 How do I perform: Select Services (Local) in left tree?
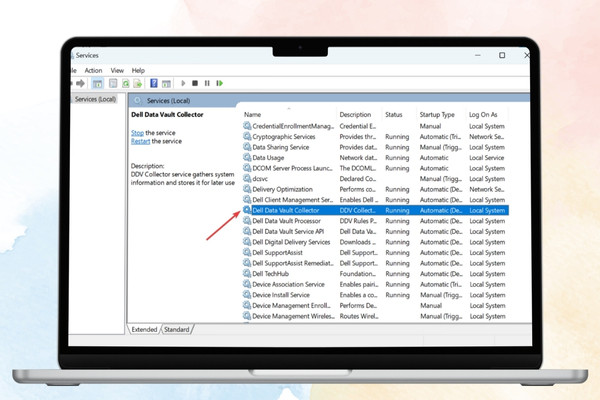pos(95,99)
